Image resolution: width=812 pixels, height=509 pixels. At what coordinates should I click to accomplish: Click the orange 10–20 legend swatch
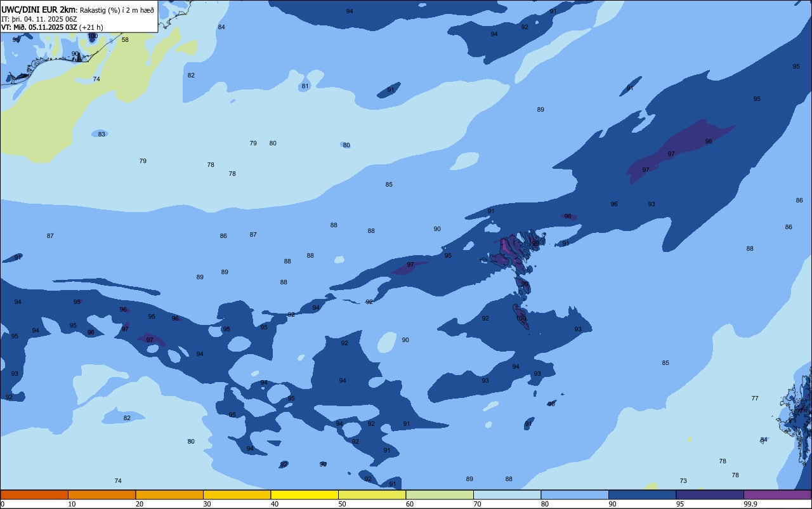tap(101, 494)
